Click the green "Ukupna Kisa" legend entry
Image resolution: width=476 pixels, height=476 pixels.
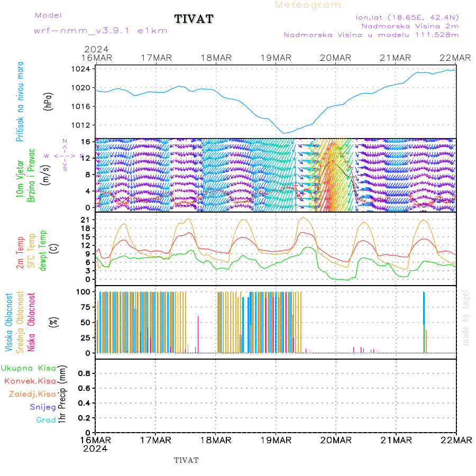tap(29, 368)
